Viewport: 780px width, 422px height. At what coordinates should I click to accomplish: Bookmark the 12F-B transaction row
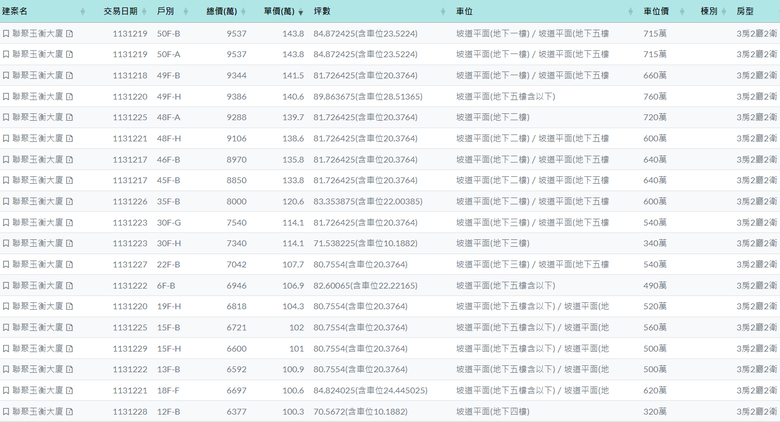(6, 412)
